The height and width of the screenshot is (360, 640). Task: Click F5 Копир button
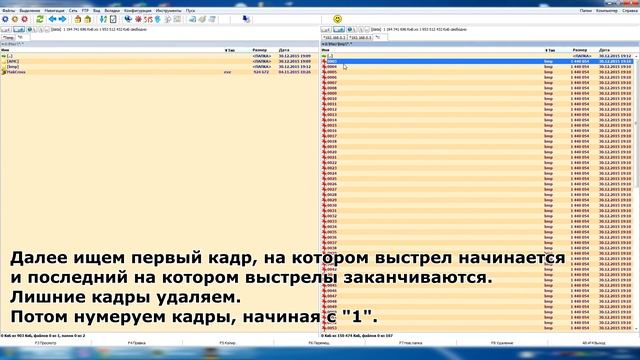(x=228, y=343)
